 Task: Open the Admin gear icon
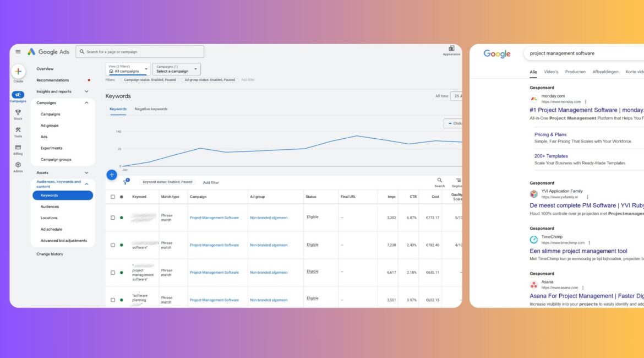coord(18,165)
